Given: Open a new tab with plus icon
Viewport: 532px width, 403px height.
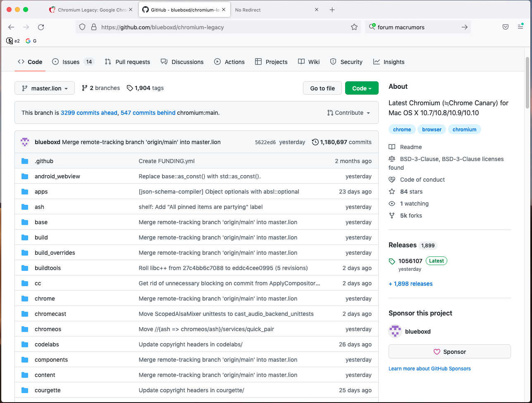Looking at the screenshot, I should [332, 10].
